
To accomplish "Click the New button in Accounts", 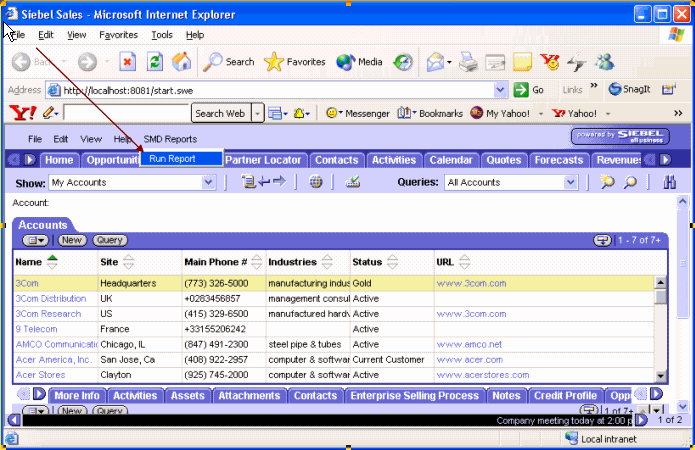I will [71, 240].
